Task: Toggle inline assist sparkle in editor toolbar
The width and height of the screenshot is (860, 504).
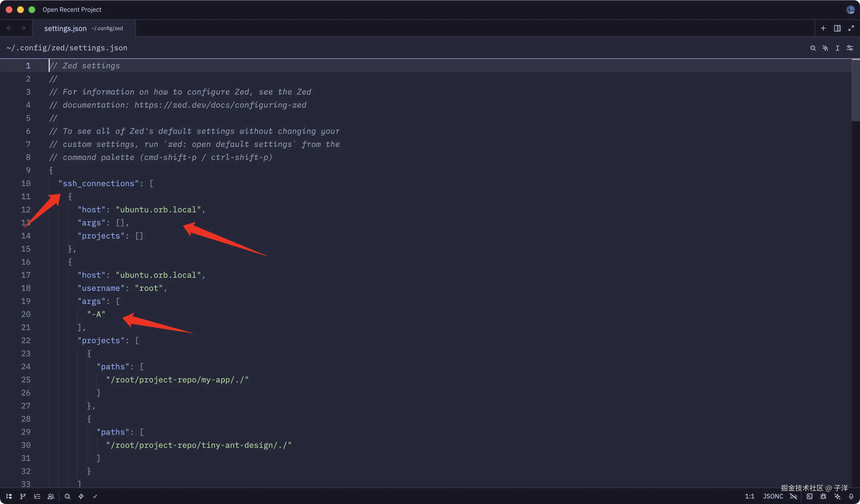Action: click(825, 48)
